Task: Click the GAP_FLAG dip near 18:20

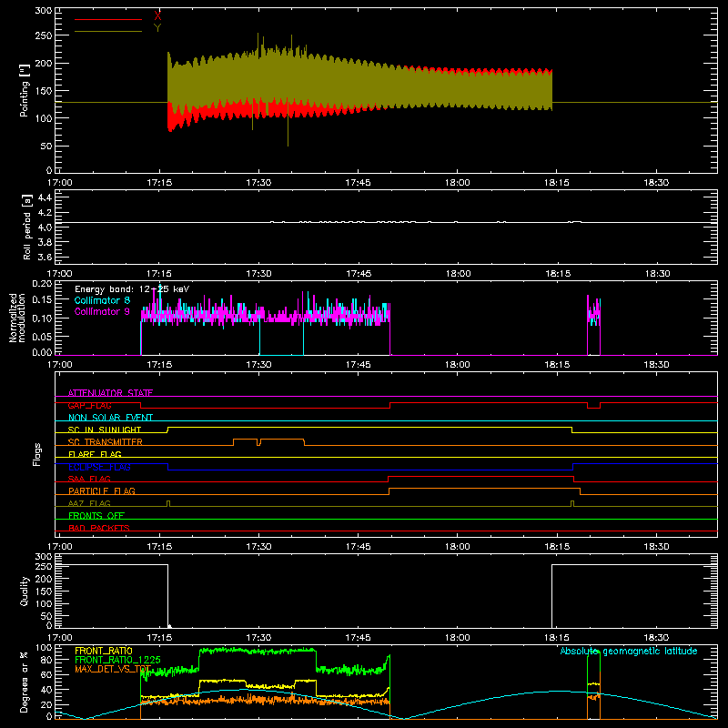Action: click(594, 405)
